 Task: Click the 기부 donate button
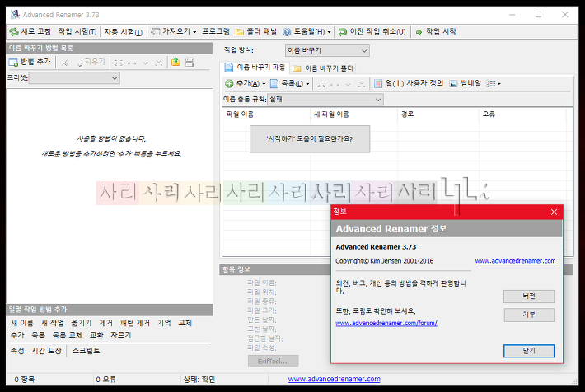coord(529,315)
